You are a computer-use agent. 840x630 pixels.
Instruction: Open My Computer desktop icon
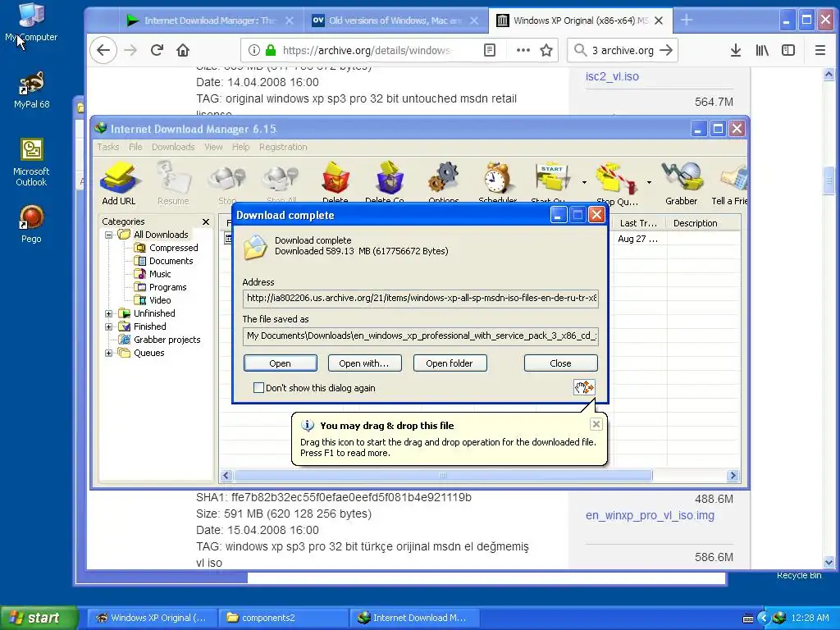pos(31,22)
